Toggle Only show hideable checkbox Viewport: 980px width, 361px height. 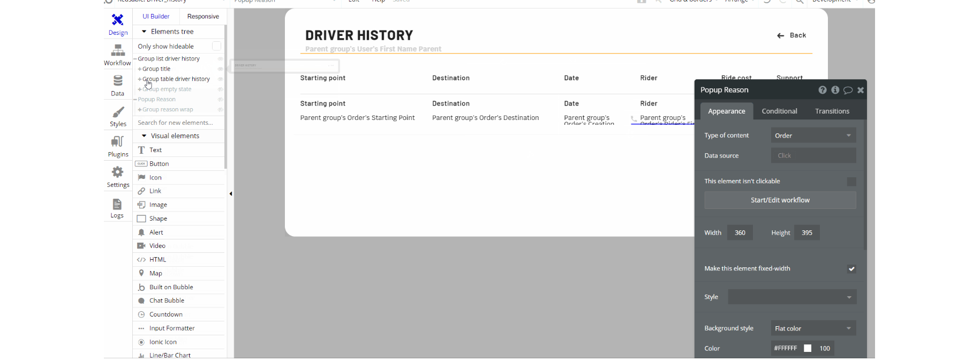pos(217,46)
